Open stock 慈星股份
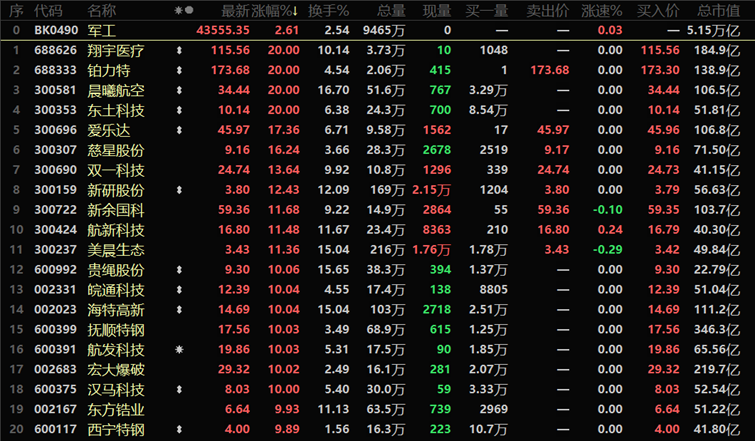755x441 pixels. pyautogui.click(x=116, y=150)
